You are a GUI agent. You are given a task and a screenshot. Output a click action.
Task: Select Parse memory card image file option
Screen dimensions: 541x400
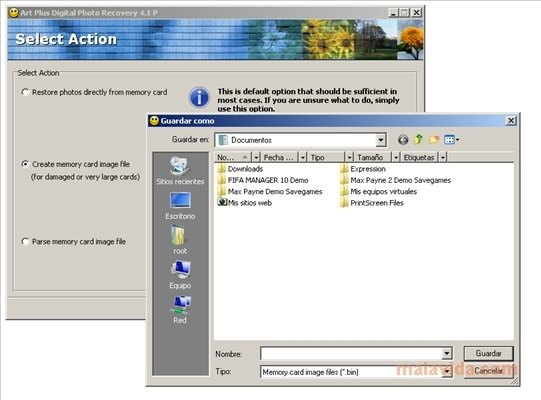[x=74, y=242]
